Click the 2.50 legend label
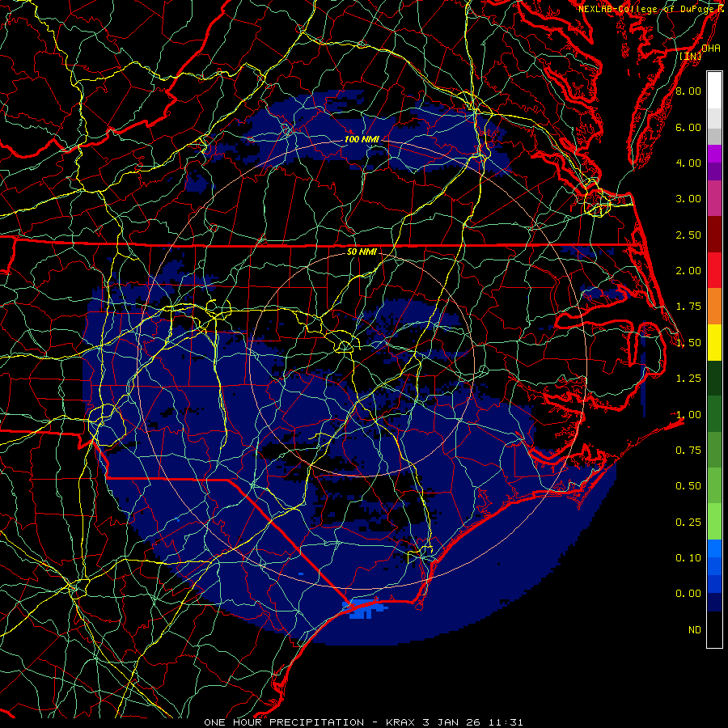The height and width of the screenshot is (728, 728). click(x=688, y=235)
